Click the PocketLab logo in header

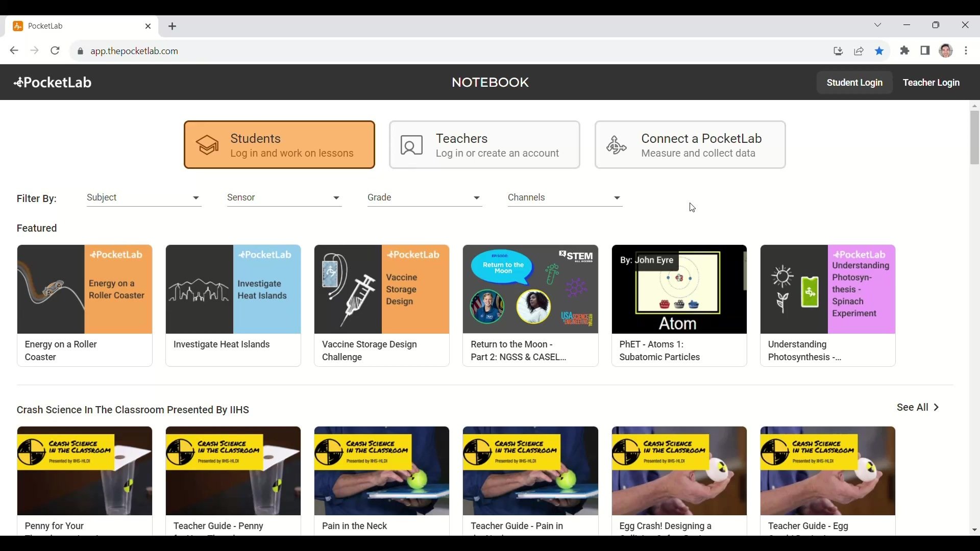point(53,83)
